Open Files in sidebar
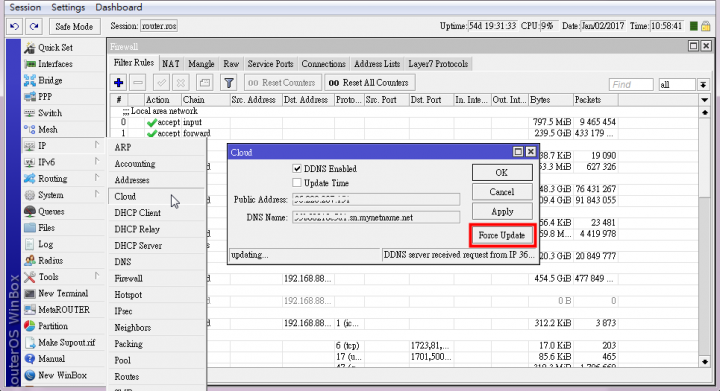This screenshot has width=720, height=391. click(x=46, y=228)
